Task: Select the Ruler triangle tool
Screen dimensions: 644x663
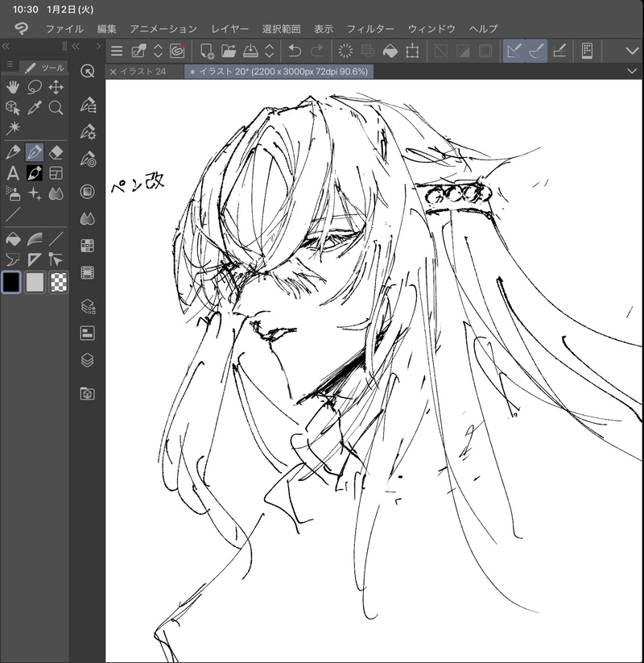Action: click(35, 259)
